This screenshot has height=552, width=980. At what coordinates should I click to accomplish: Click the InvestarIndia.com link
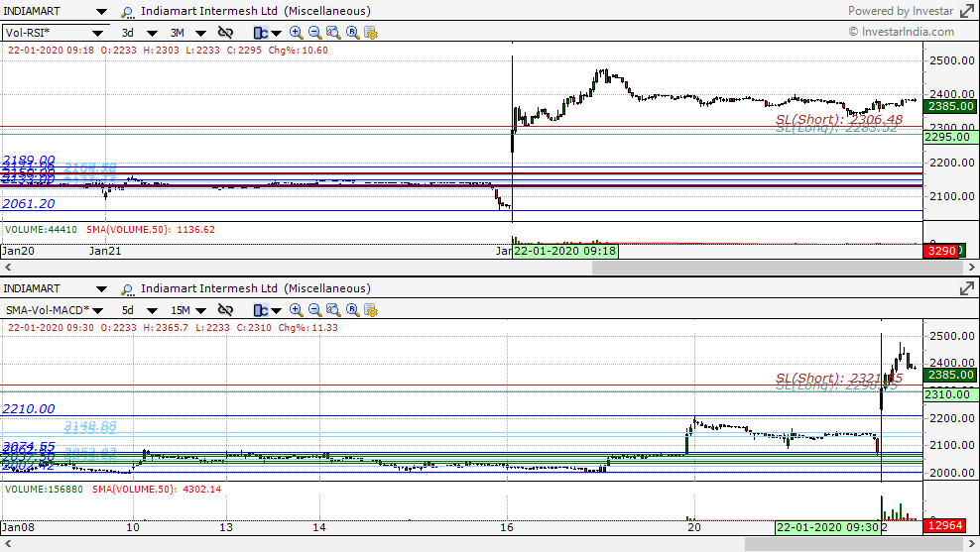[902, 32]
